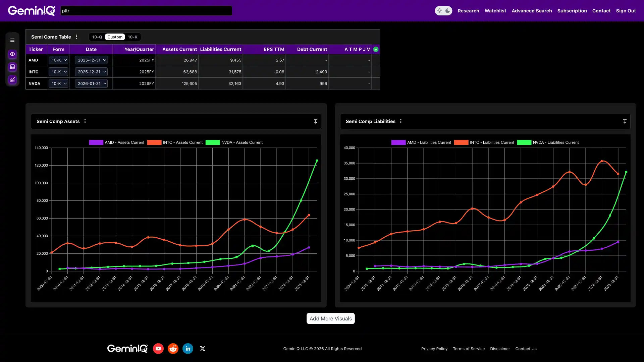The height and width of the screenshot is (362, 644).
Task: Visit GeminIQ's YouTube channel
Action: (158, 349)
